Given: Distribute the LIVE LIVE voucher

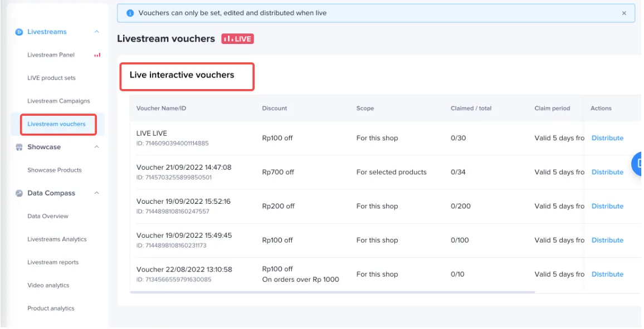Looking at the screenshot, I should tap(607, 138).
